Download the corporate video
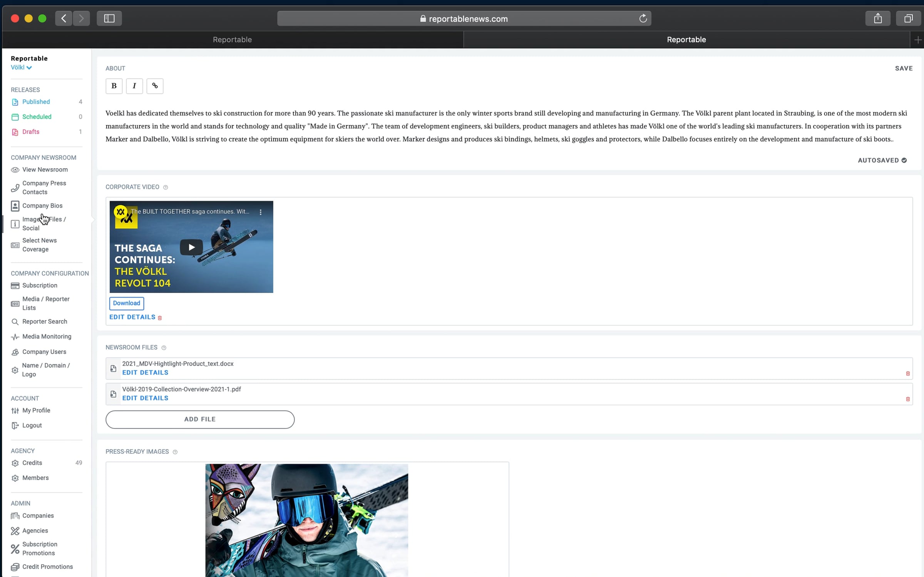 pos(127,303)
